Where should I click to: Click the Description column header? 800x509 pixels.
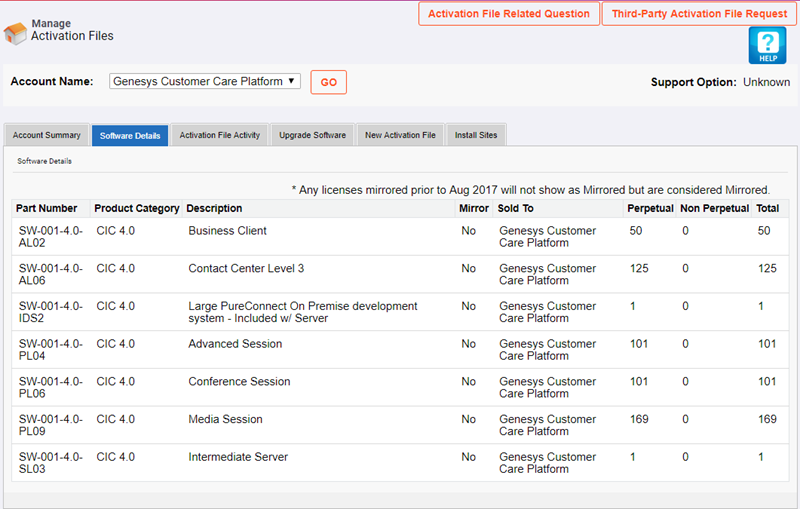coord(214,208)
